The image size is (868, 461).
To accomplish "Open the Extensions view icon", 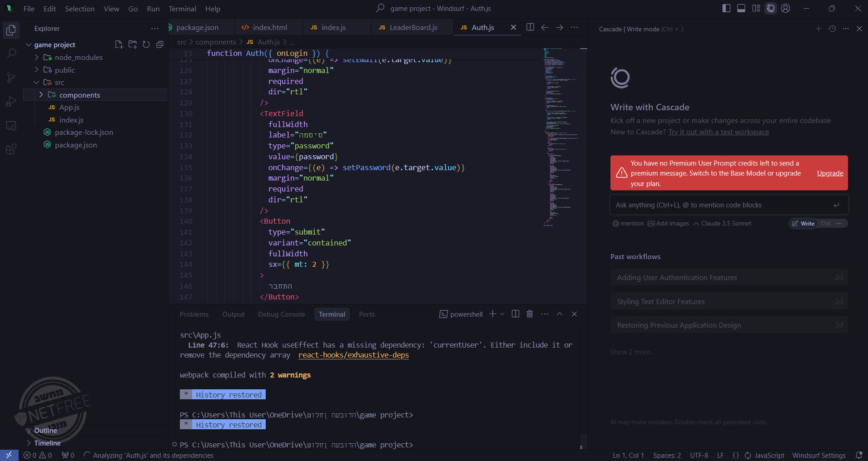I will coord(11,149).
